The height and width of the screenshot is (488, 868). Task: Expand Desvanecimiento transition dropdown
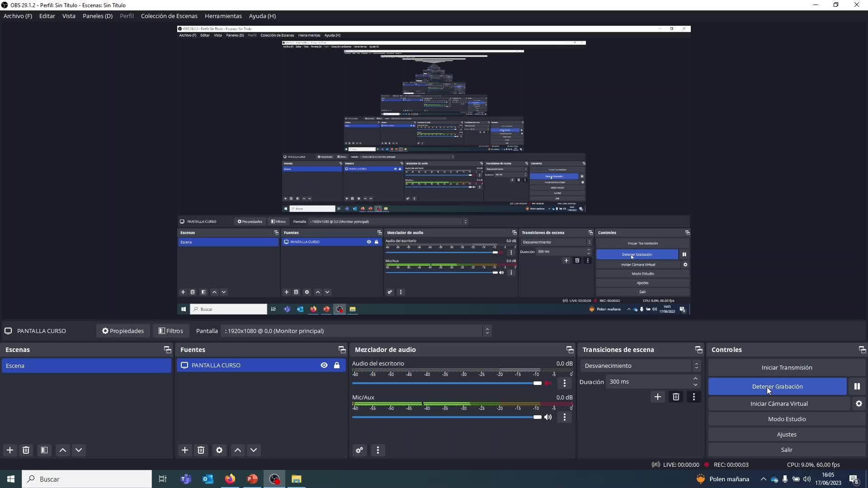tap(696, 366)
